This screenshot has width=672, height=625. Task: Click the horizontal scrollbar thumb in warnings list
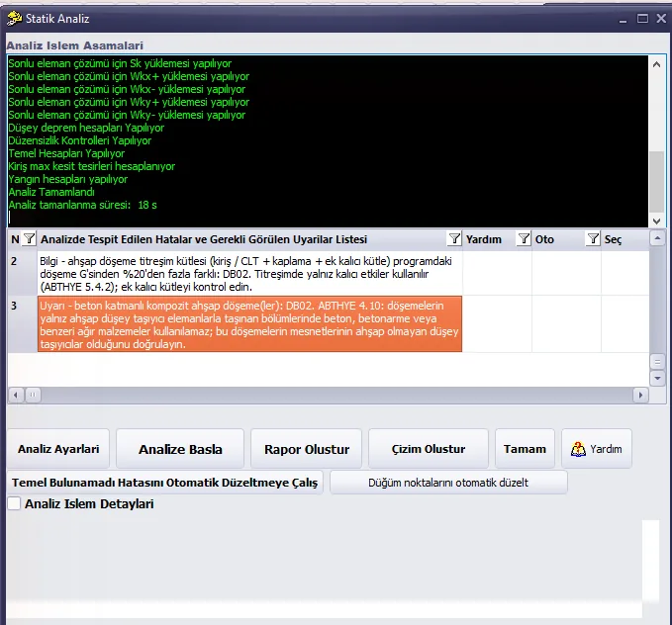(33, 395)
